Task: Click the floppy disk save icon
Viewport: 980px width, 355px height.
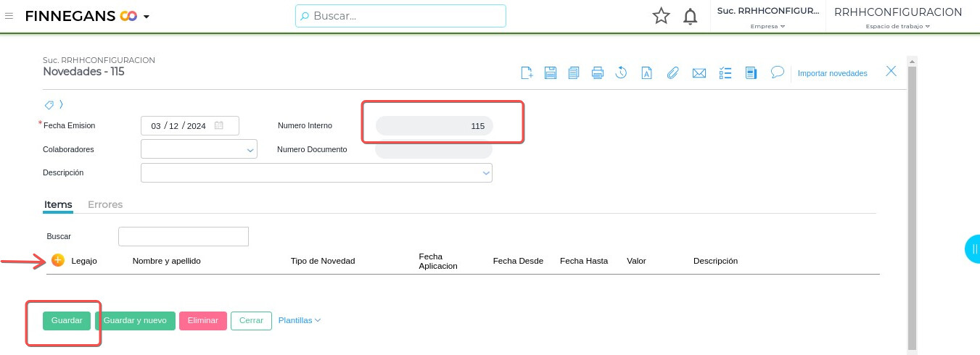Action: (551, 72)
